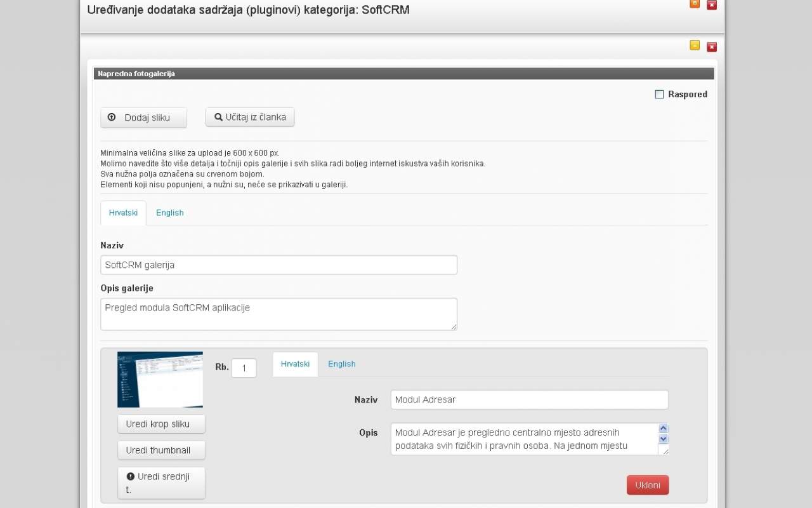Click the magnifier icon on Učitaj iz članka

pyautogui.click(x=218, y=117)
